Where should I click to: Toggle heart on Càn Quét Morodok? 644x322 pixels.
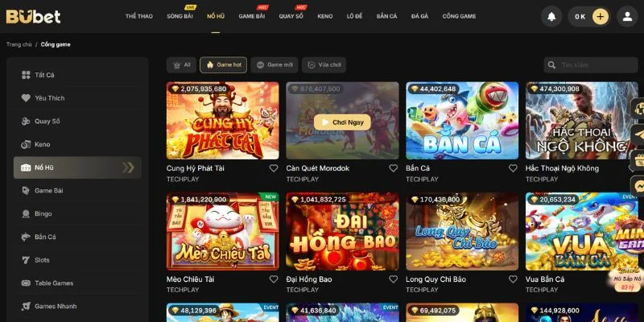point(394,168)
